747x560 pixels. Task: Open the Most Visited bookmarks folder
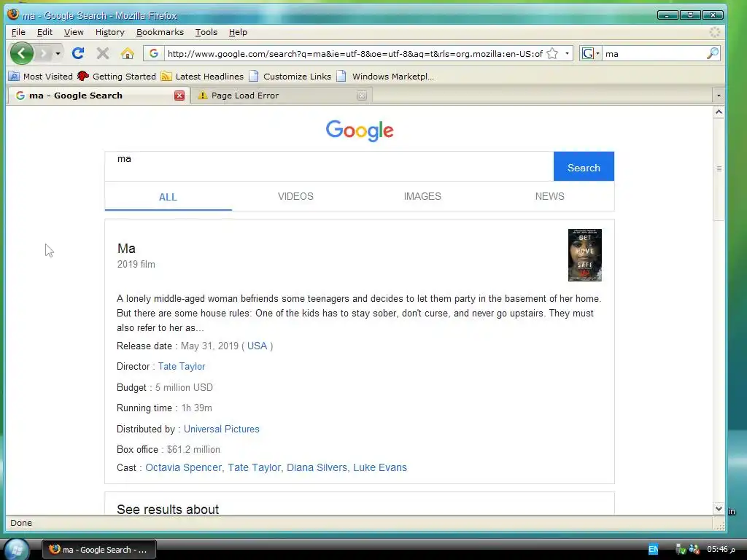41,76
